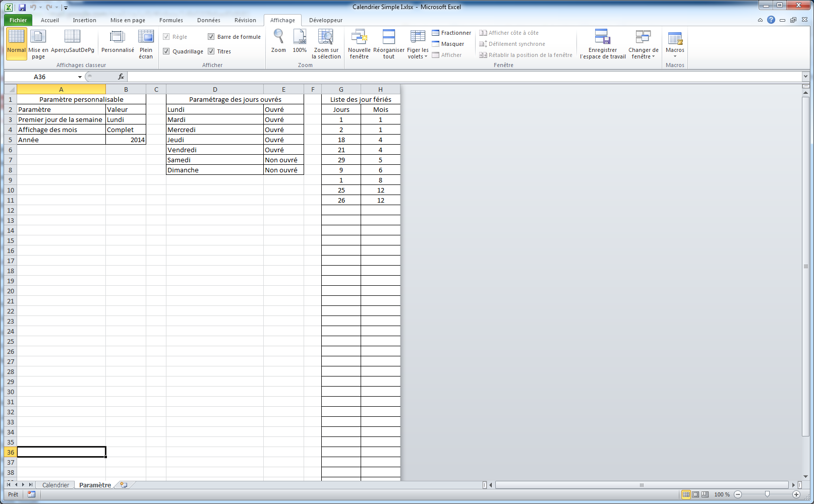Click zoom out minus button
814x504 pixels.
tap(738, 494)
